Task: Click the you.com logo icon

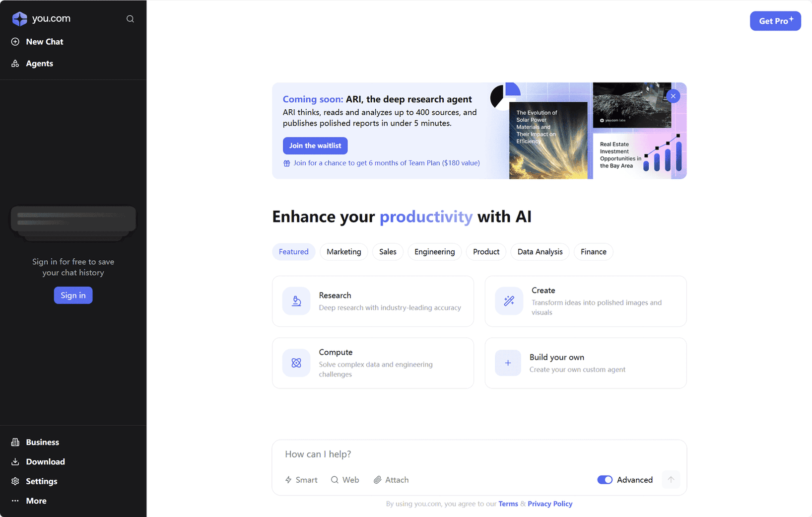Action: [19, 19]
